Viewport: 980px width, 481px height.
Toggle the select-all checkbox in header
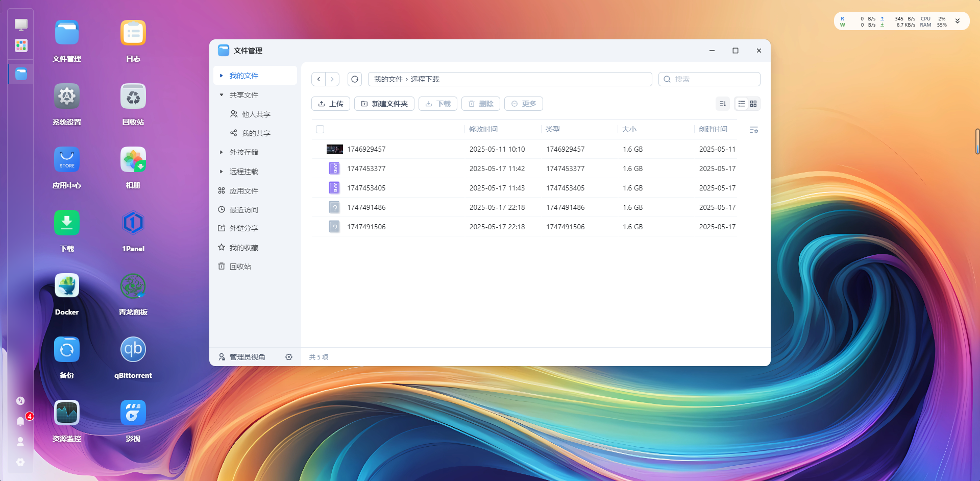(x=320, y=129)
